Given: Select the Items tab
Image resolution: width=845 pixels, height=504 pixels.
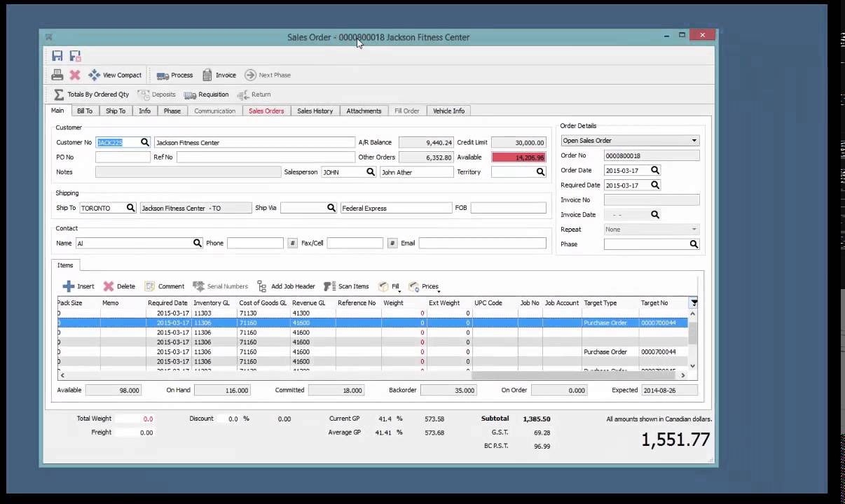Looking at the screenshot, I should point(65,265).
